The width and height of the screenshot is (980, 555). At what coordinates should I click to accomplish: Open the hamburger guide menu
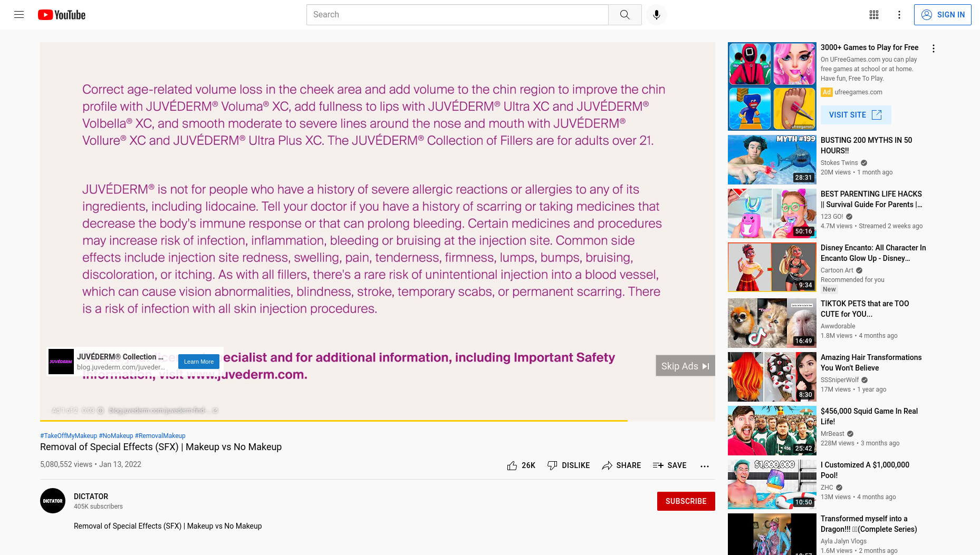tap(19, 15)
